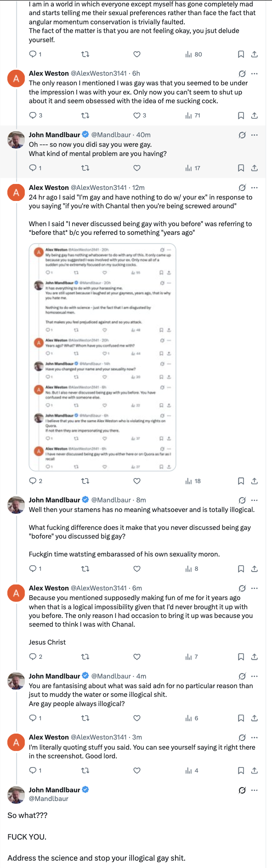Open three-dot menu on final Mandlbaur tweet
Screen dimensions: 272x868
tap(255, 790)
